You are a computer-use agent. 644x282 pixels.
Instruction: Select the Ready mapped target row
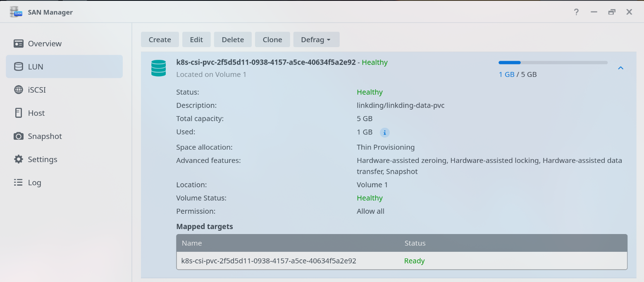point(401,261)
